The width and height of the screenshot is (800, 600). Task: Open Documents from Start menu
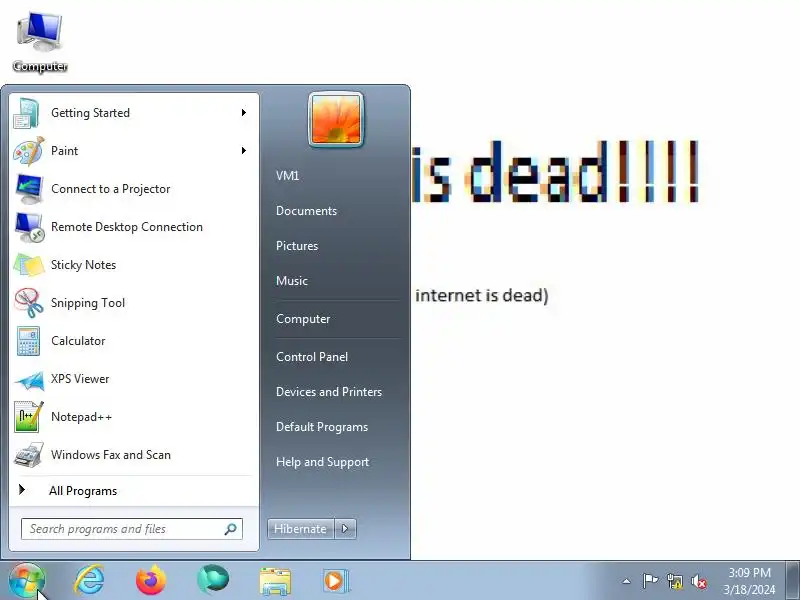[306, 211]
